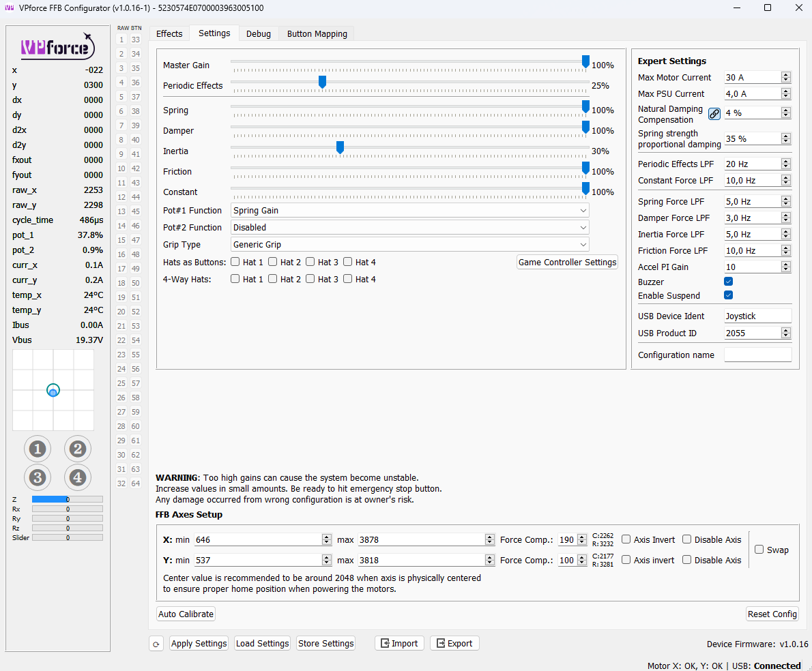Open the Pot#1 Function dropdown
Image resolution: width=812 pixels, height=671 pixels.
[409, 211]
